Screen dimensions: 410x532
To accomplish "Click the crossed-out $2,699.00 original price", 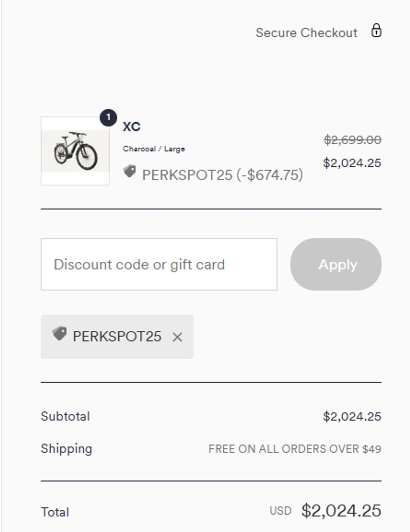I will coord(352,140).
